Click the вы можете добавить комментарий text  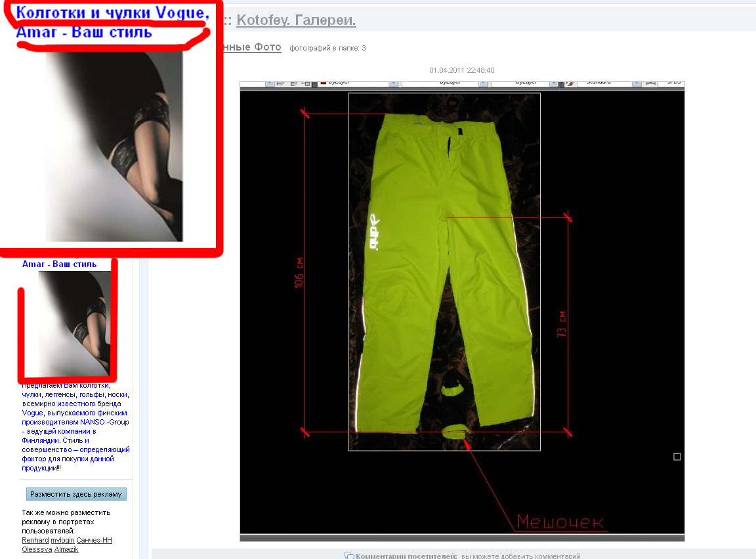520,556
